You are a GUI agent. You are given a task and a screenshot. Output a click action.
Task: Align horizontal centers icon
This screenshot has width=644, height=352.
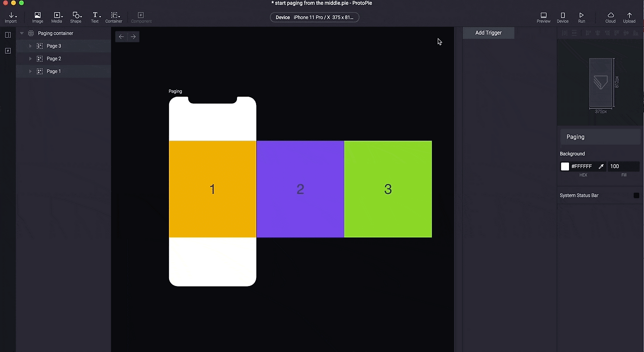(598, 33)
